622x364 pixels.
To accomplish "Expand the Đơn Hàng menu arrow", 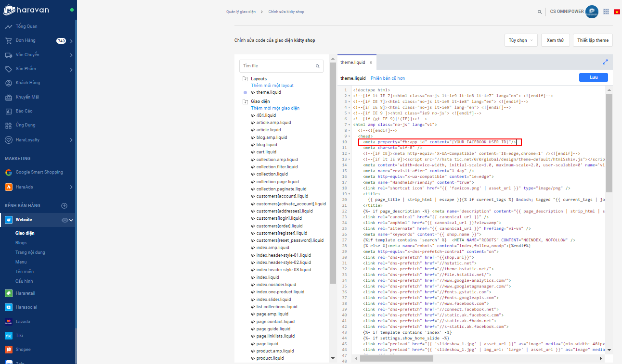I will pyautogui.click(x=71, y=41).
